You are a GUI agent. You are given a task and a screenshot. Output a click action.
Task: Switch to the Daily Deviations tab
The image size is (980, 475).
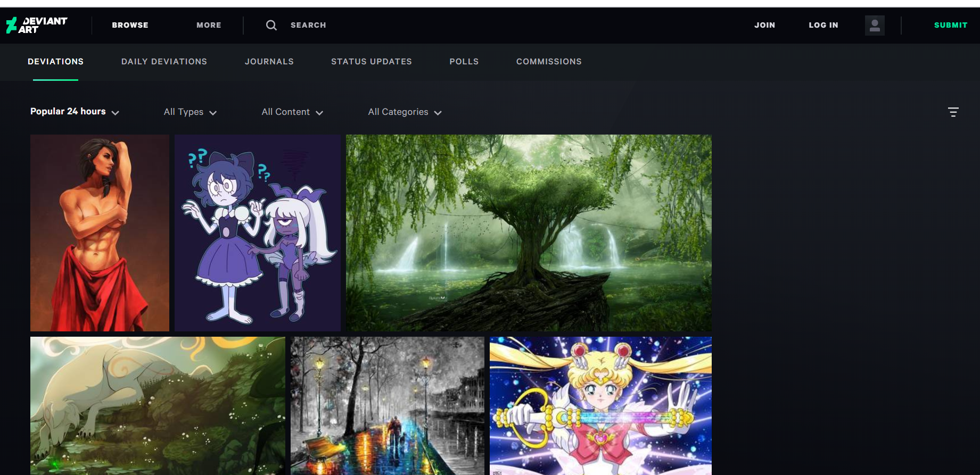[164, 62]
